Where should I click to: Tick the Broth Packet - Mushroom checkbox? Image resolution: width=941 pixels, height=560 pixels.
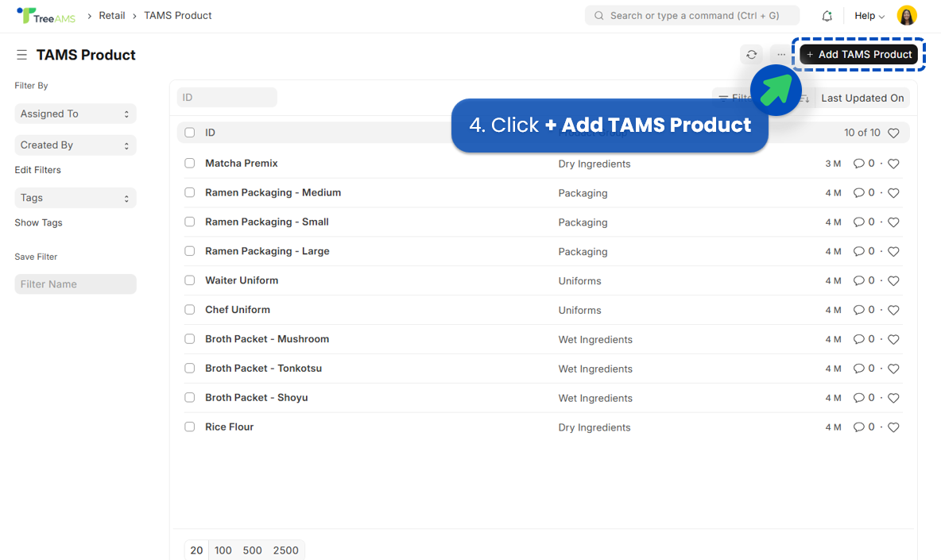[190, 339]
